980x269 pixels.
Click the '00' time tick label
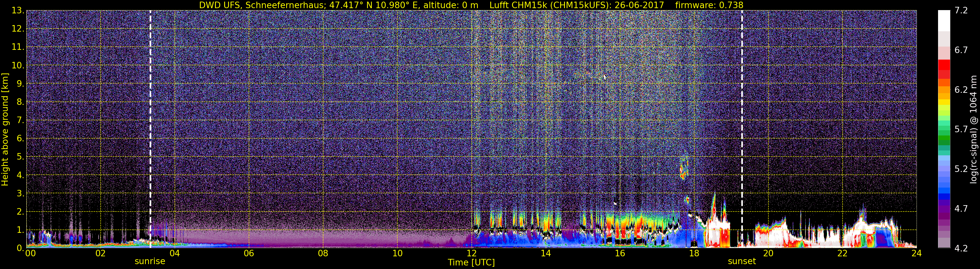(31, 253)
